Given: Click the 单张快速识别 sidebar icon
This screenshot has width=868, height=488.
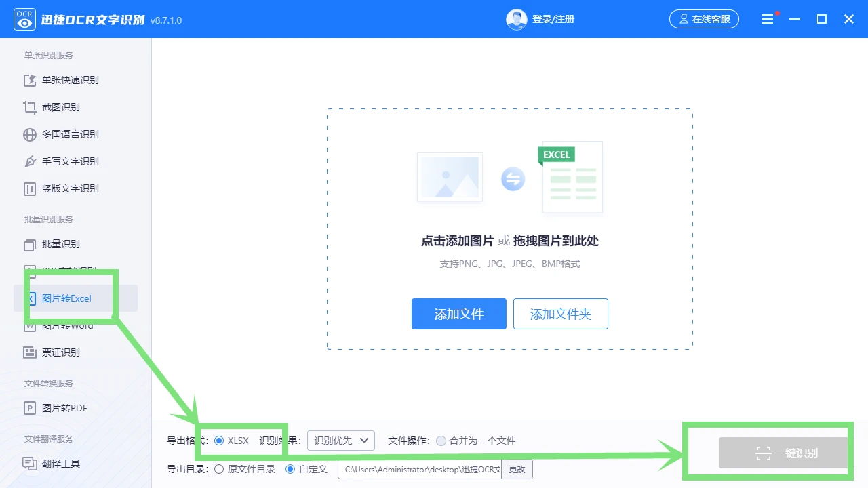Looking at the screenshot, I should [30, 80].
